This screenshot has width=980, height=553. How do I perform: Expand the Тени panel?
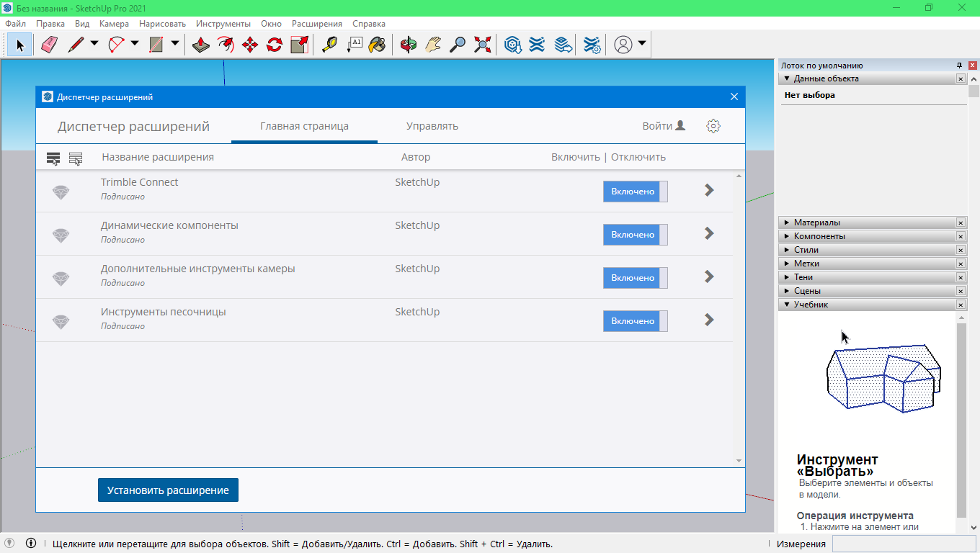787,277
